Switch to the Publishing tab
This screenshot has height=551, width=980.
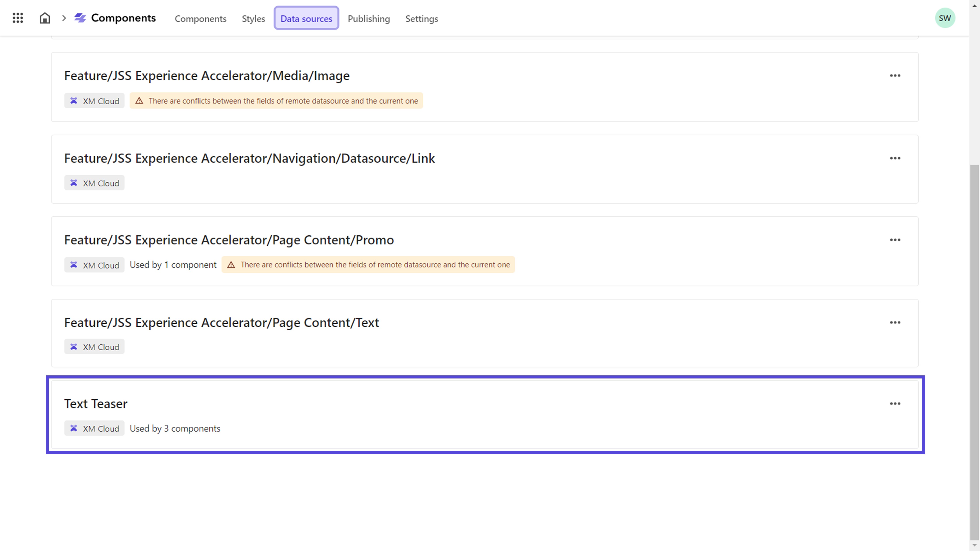pos(369,19)
